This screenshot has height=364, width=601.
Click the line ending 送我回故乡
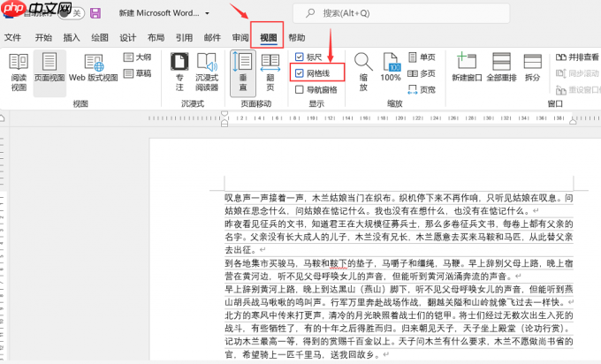click(x=307, y=354)
